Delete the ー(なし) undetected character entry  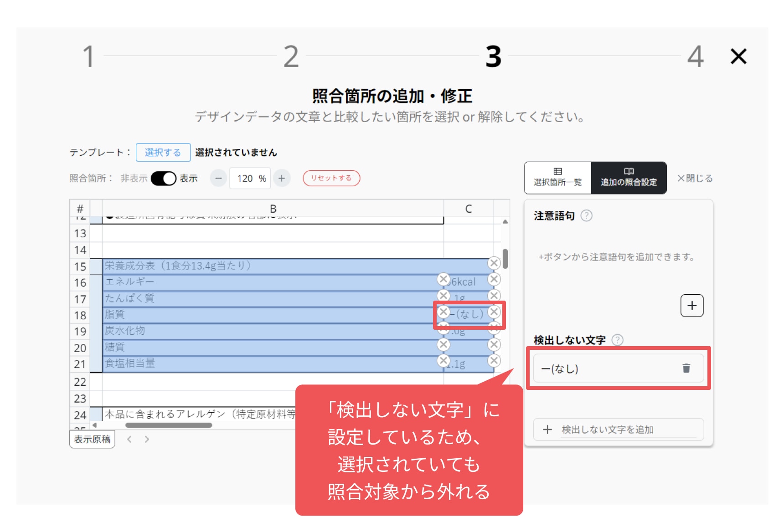click(x=686, y=368)
